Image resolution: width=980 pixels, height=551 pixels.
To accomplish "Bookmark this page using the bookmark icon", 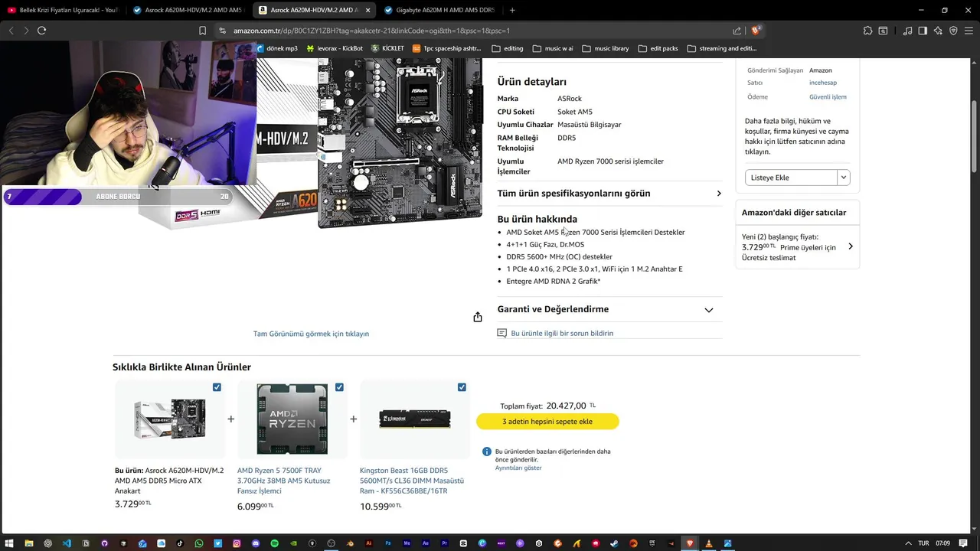I will (202, 31).
